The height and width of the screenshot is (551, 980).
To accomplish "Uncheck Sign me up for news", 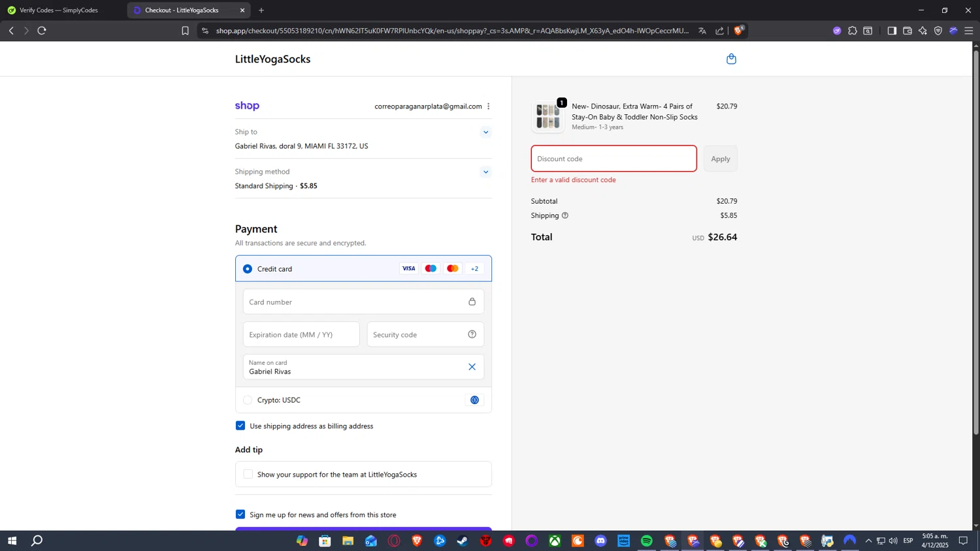I will click(240, 514).
